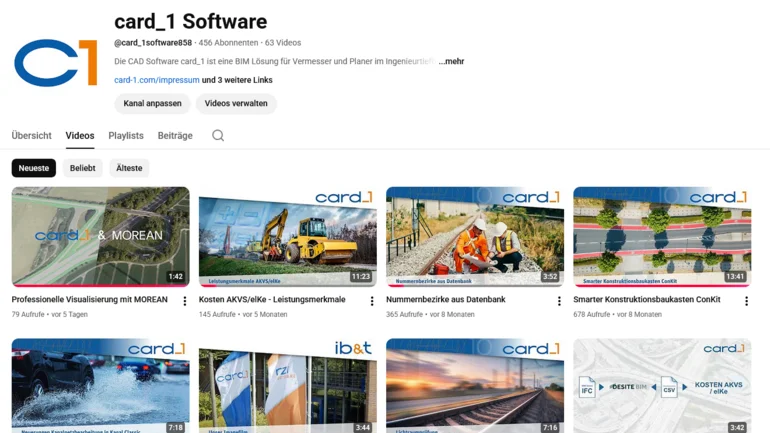Open the card-1.com/impressum link
The width and height of the screenshot is (770, 433).
pyautogui.click(x=157, y=80)
